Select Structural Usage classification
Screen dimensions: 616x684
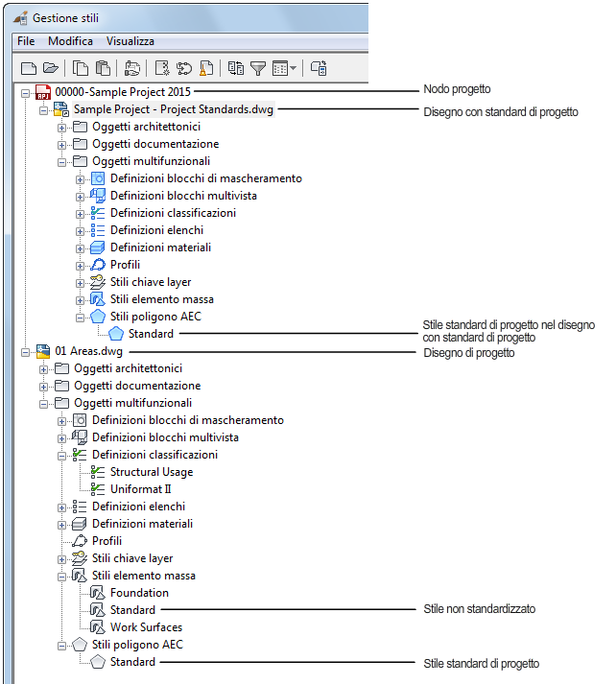(152, 472)
